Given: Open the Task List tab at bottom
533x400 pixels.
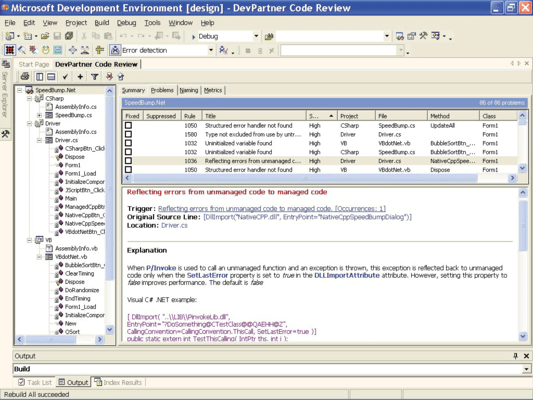Looking at the screenshot, I should pos(35,383).
